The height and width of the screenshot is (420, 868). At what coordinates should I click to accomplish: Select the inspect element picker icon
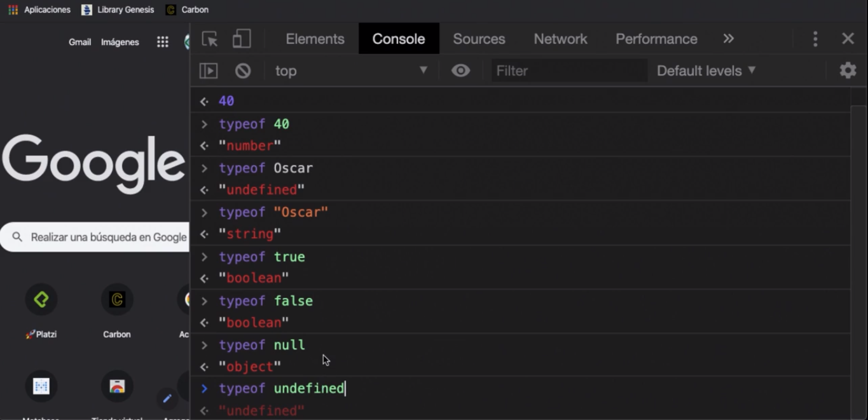[210, 39]
